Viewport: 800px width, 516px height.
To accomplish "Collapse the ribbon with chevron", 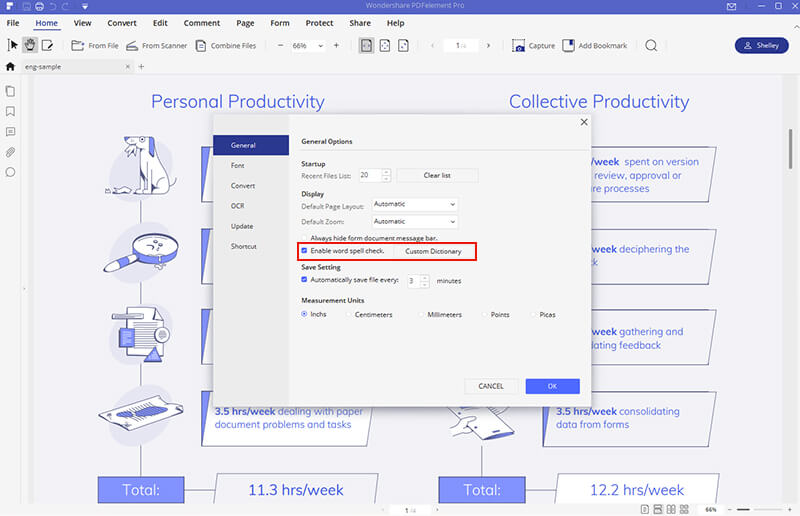I will 795,26.
